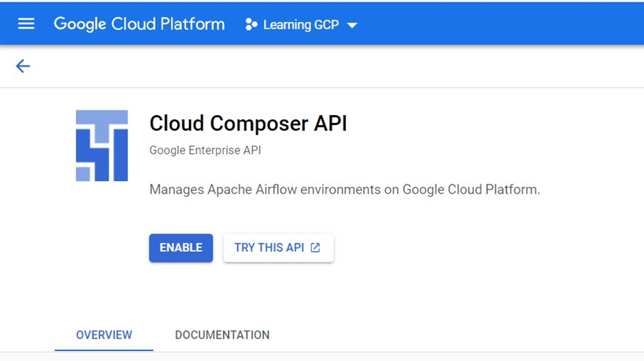Select the Learning GCP project name

coord(301,24)
